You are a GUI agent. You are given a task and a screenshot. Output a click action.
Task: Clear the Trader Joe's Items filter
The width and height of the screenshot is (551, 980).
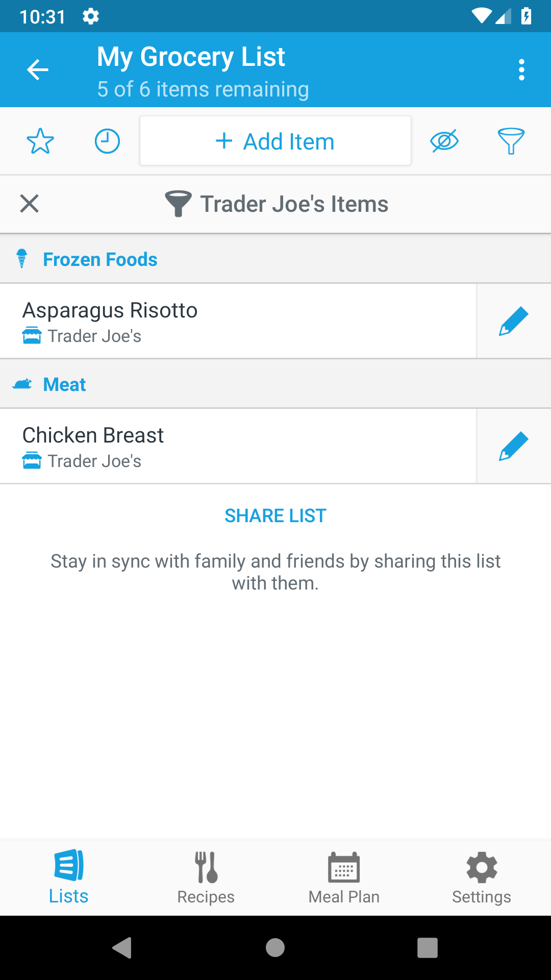pyautogui.click(x=30, y=204)
